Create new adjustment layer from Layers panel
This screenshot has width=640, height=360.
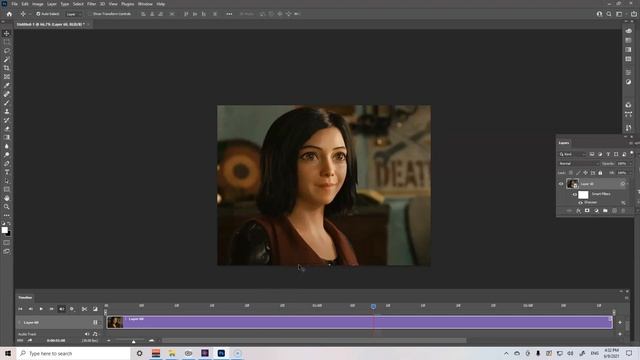pos(596,211)
